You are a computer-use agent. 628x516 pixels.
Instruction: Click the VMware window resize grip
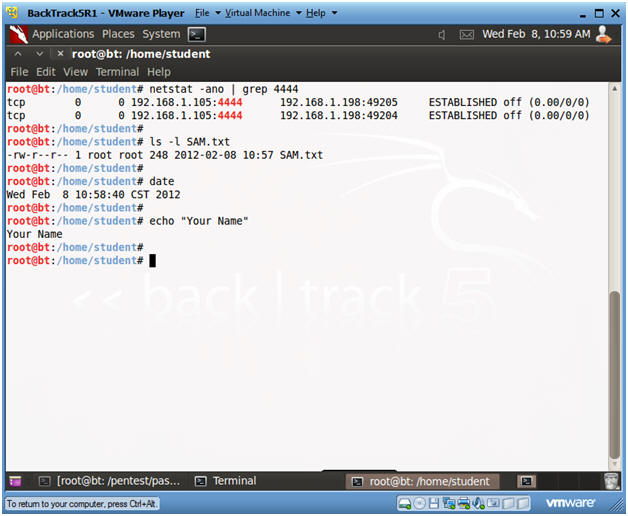click(x=618, y=506)
